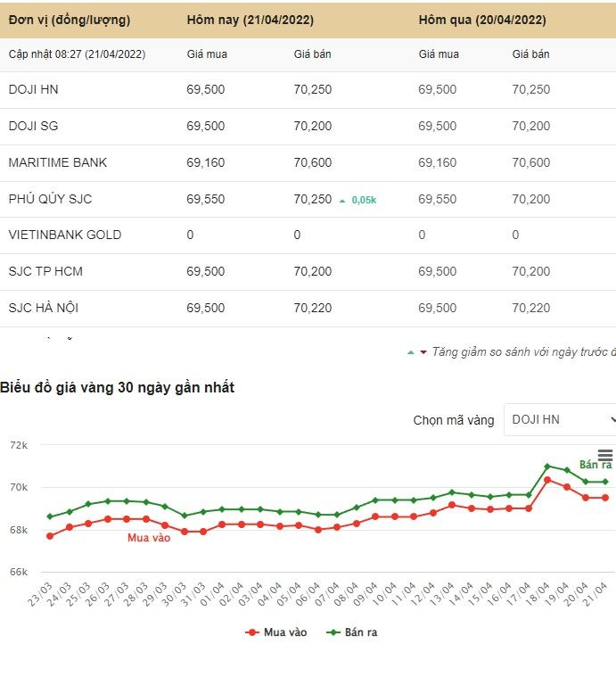Click the red Mua vào line label in chart

[148, 537]
